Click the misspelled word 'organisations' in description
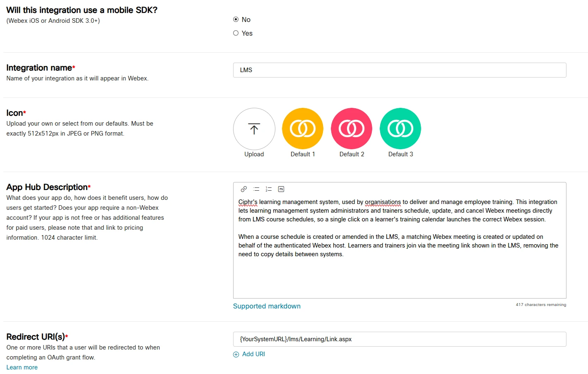The height and width of the screenshot is (374, 588). 383,202
